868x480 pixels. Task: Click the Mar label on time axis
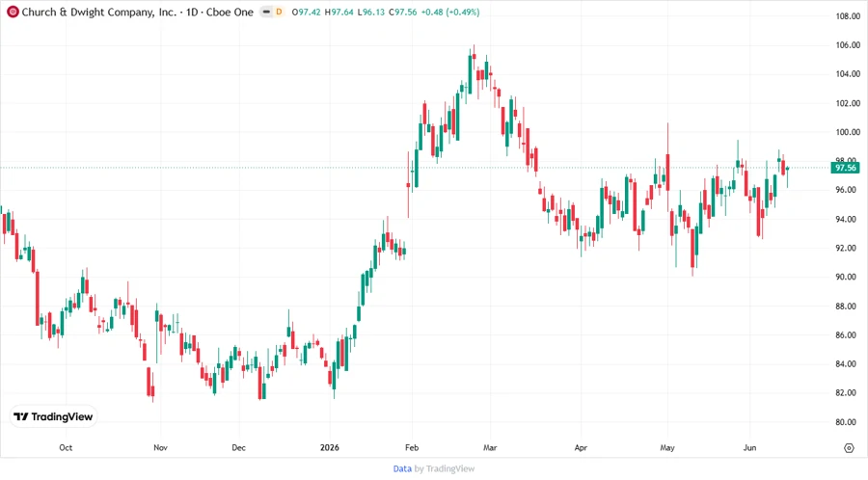click(x=490, y=447)
